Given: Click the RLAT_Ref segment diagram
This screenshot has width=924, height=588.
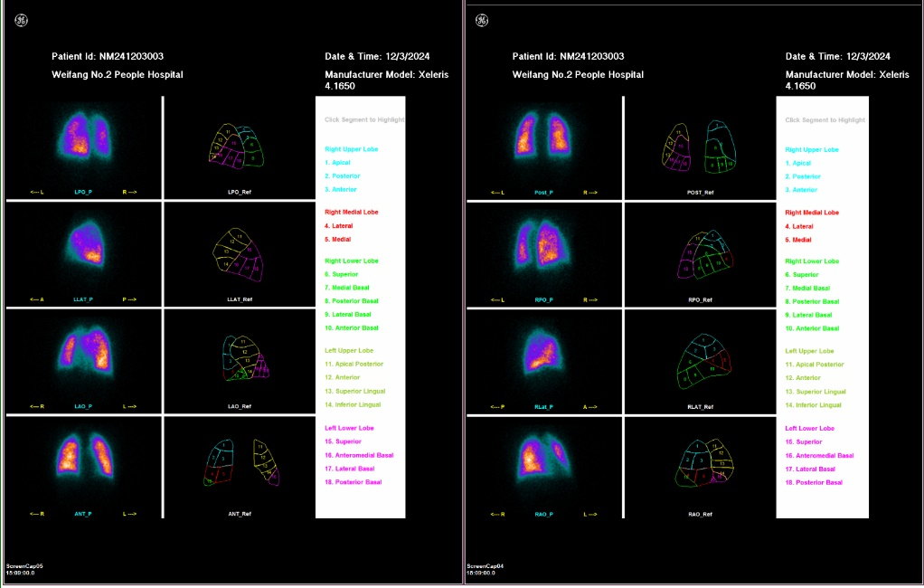Looking at the screenshot, I should (704, 362).
